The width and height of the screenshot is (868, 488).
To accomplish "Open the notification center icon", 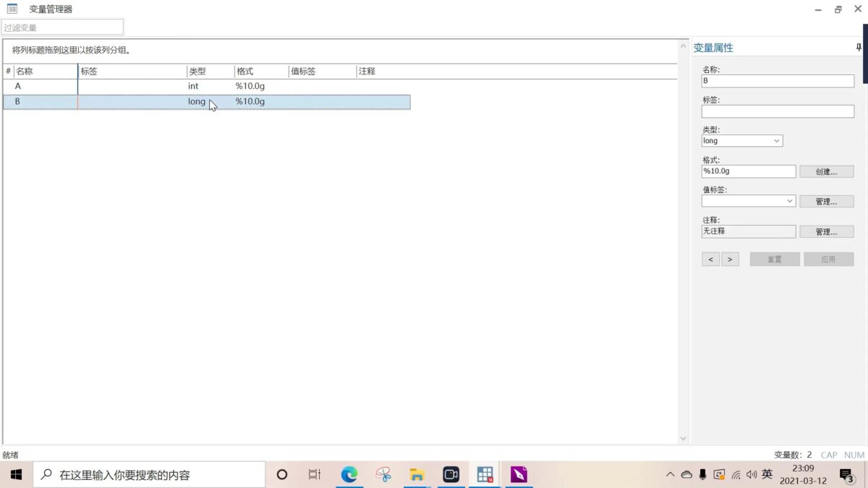I will click(x=846, y=475).
